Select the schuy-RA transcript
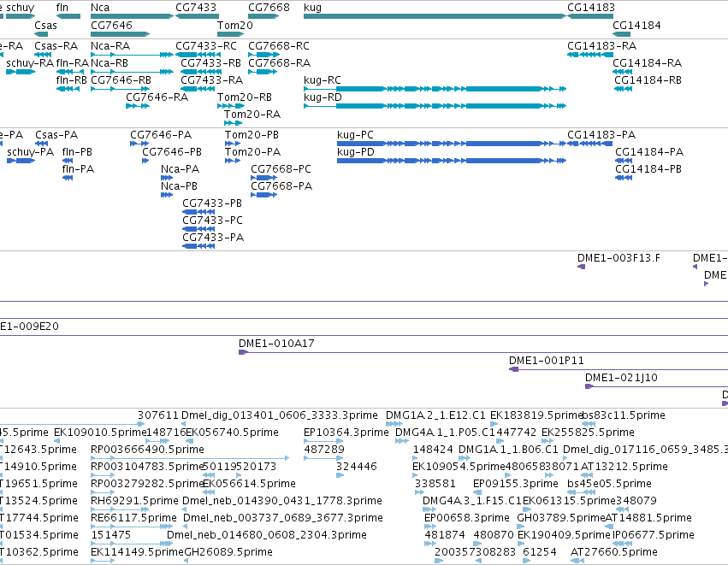The height and width of the screenshot is (565, 728). [21, 72]
